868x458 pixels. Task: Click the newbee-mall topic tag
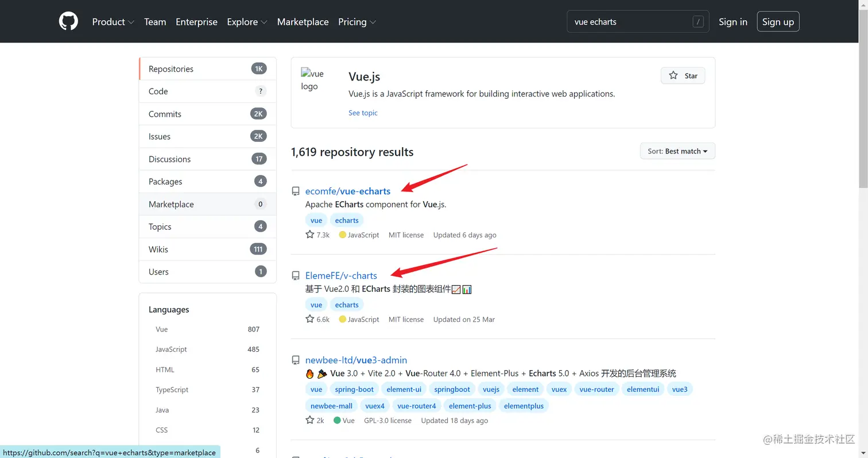pyautogui.click(x=331, y=406)
